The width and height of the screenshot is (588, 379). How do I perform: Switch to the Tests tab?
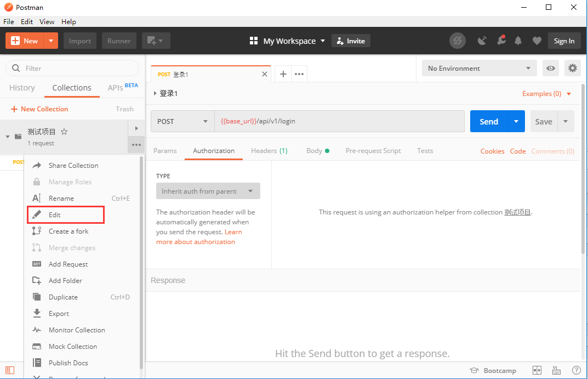[425, 150]
